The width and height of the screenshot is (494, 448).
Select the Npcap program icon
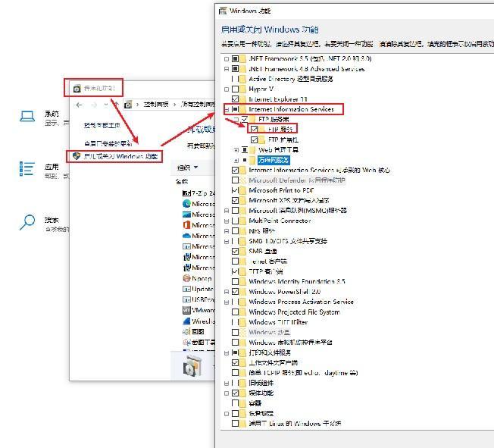[186, 278]
